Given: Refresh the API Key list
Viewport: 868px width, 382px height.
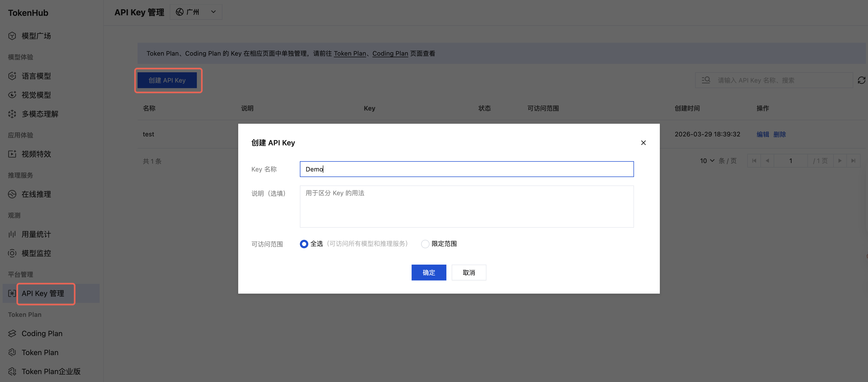Looking at the screenshot, I should [861, 80].
